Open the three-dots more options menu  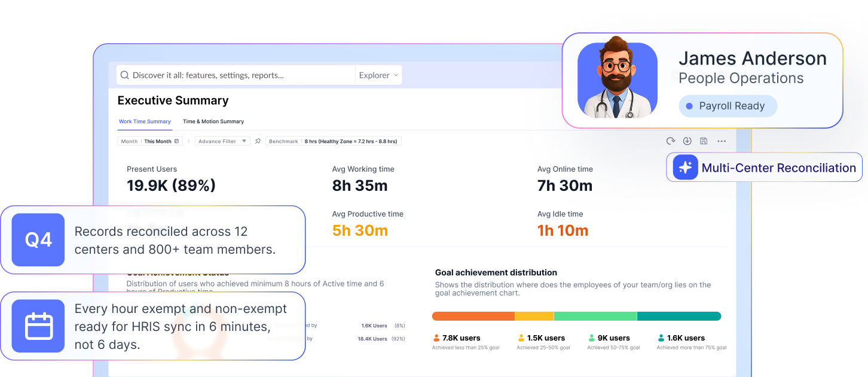point(722,141)
